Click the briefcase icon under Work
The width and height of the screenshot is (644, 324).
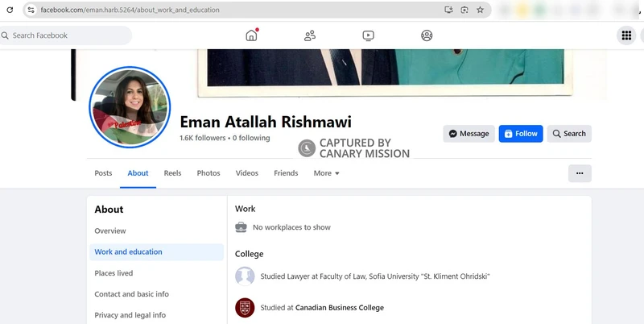pos(241,227)
